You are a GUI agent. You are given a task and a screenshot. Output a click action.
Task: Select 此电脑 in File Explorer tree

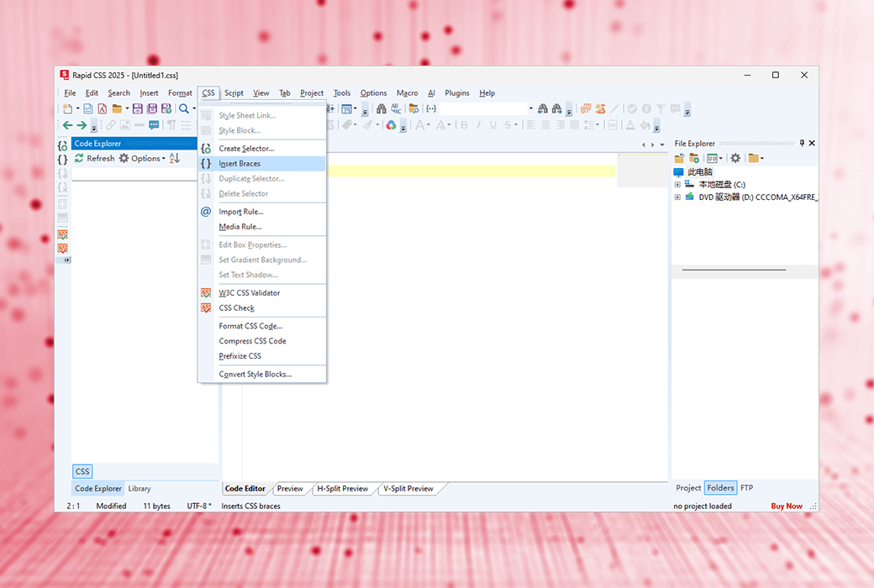click(x=700, y=171)
